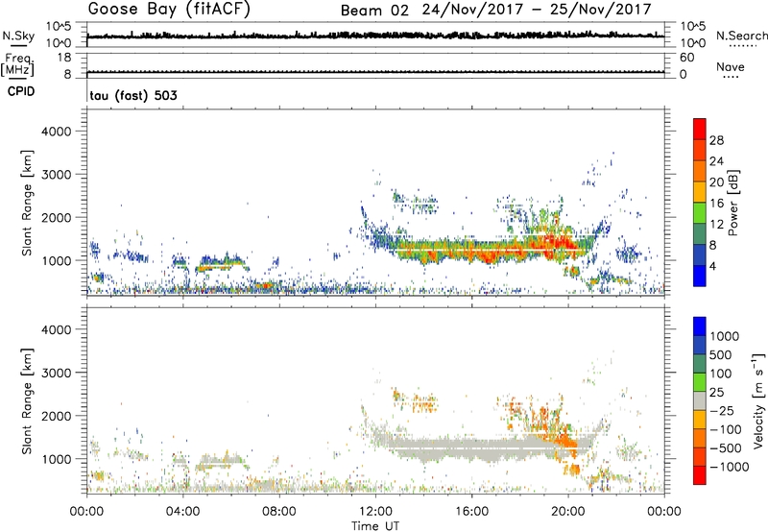
Task: Click the 'Time UT' axis label
Action: pos(375,526)
